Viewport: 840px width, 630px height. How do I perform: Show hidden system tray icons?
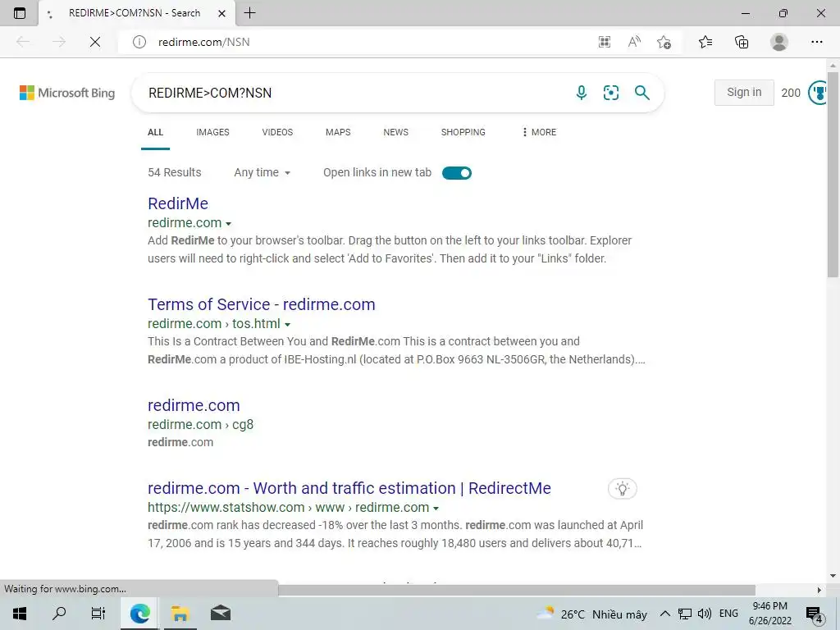click(664, 614)
